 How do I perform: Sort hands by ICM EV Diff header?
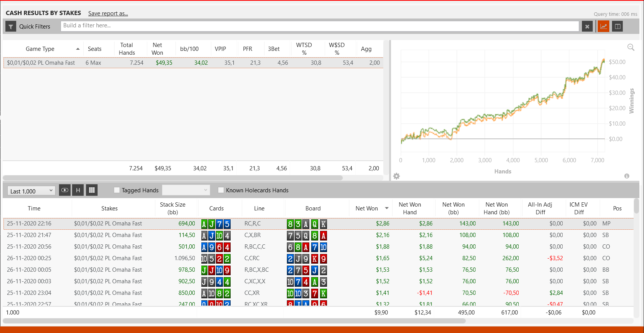click(579, 209)
